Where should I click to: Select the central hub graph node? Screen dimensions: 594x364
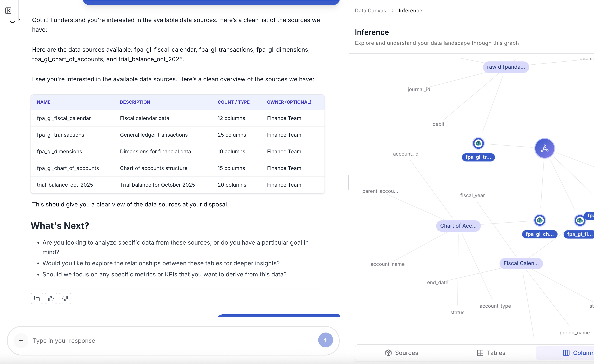tap(544, 148)
